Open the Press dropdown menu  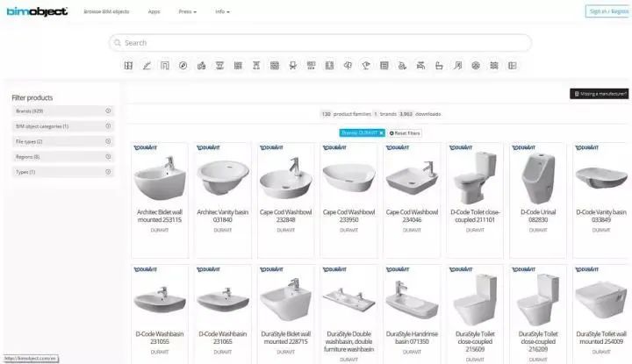(x=188, y=11)
